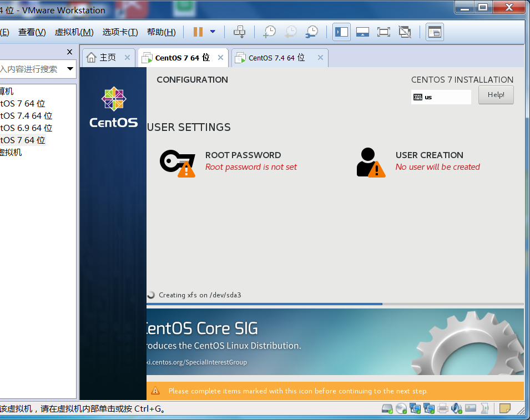Click the 'No user will be created' warning text

pyautogui.click(x=437, y=167)
